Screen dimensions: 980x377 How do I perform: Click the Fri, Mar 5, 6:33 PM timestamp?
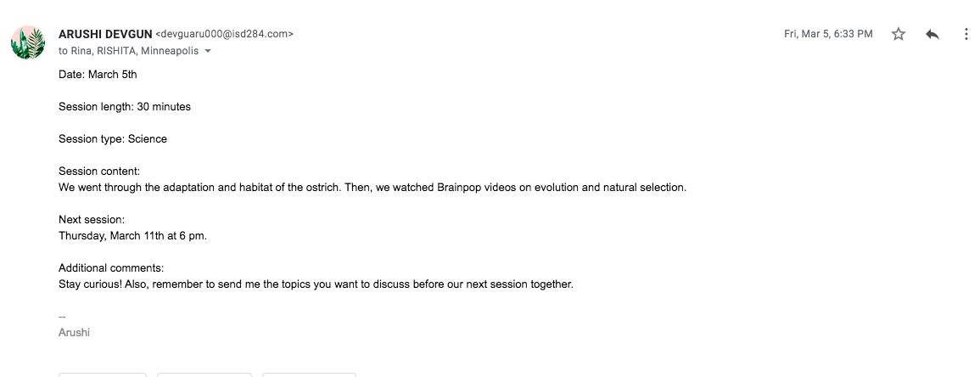point(828,34)
